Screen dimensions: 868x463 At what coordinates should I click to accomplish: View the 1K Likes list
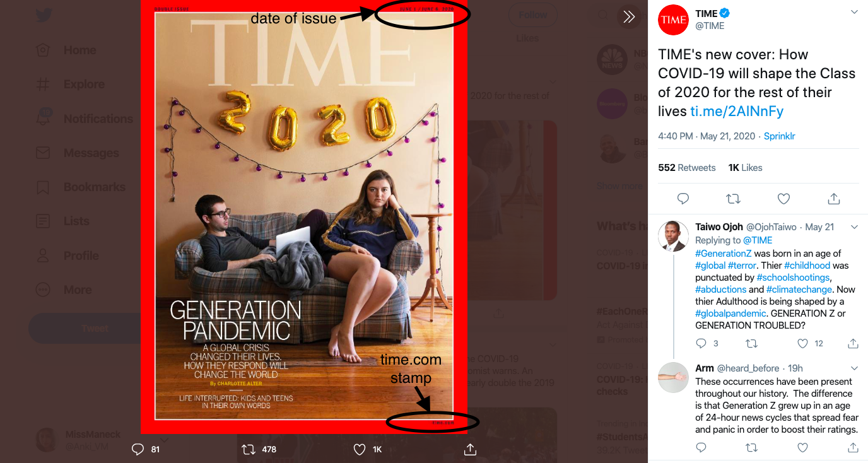tap(745, 168)
